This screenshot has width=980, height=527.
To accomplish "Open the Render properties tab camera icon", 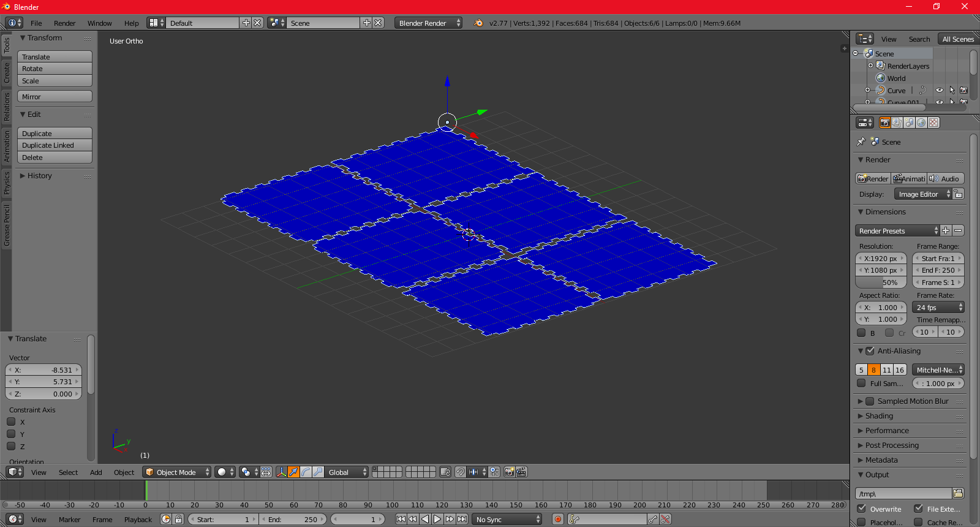I will [884, 123].
